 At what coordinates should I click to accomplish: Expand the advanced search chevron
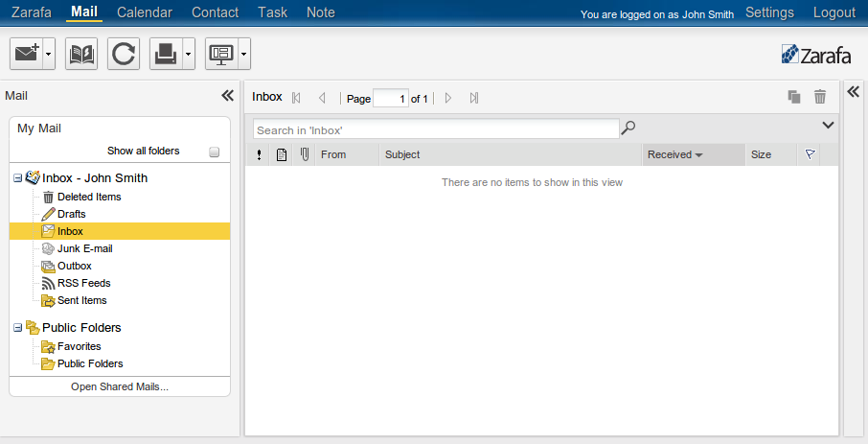click(x=828, y=126)
